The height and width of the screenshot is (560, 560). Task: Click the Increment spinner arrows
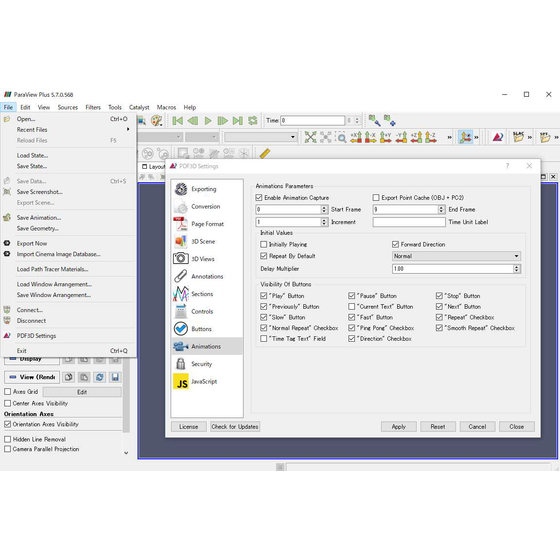point(324,222)
